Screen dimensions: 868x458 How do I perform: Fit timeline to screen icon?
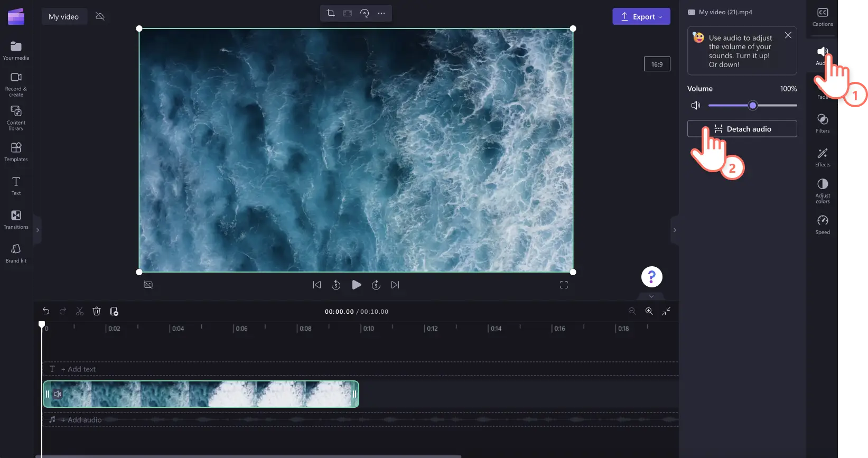pos(666,311)
